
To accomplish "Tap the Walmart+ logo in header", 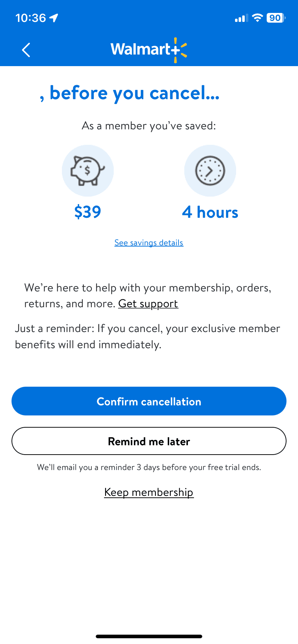I will click(x=149, y=50).
